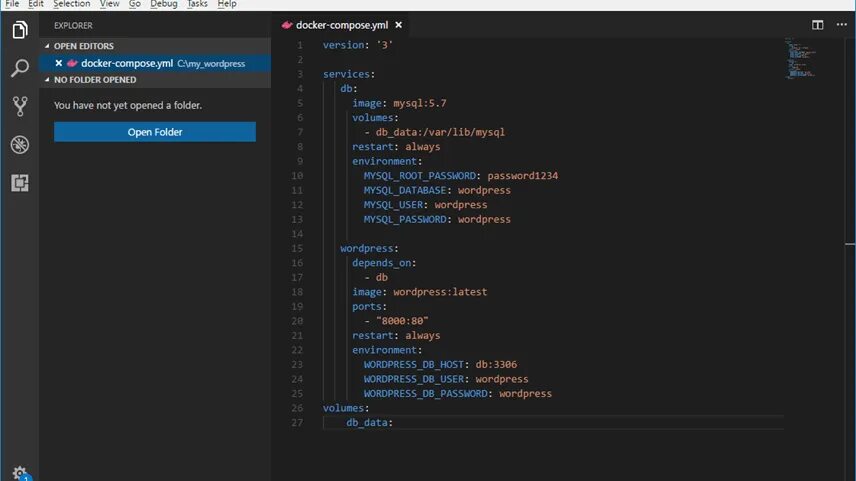
Task: Open the Extensions view icon
Action: 20,183
